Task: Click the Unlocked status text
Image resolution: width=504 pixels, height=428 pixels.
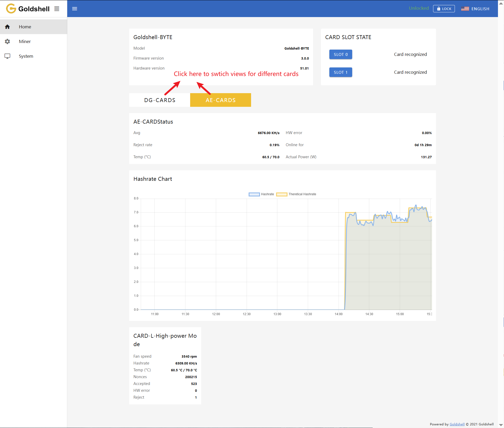Action: [419, 8]
